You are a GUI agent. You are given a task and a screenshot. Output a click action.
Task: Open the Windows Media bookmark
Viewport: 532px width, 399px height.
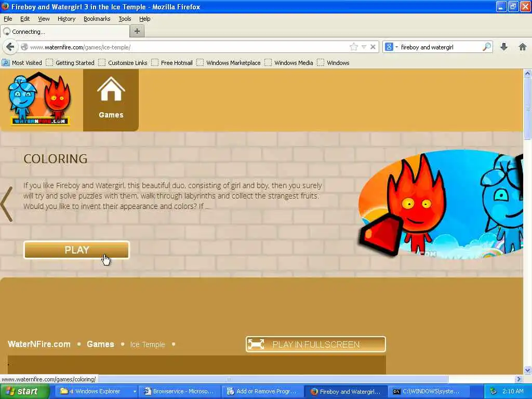tap(289, 63)
